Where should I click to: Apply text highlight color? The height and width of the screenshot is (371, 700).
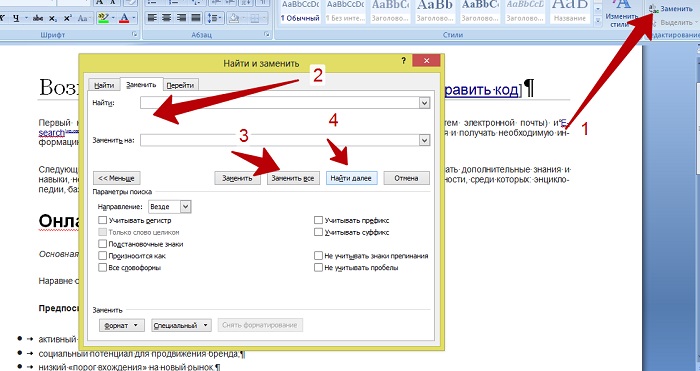point(103,18)
